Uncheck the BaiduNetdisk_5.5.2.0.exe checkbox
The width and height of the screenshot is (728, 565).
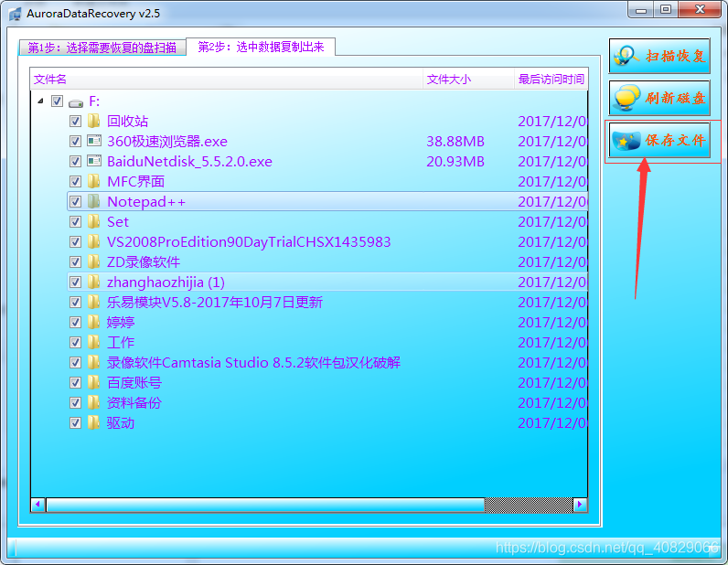(x=75, y=161)
